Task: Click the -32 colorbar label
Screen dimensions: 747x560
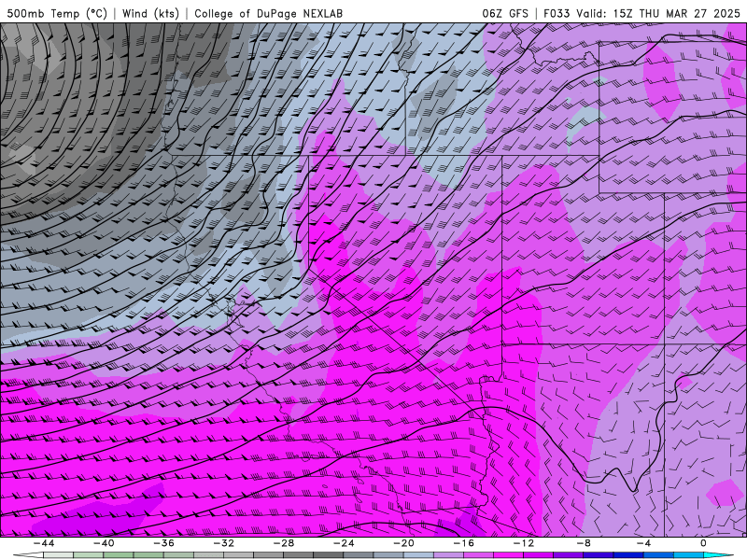Action: click(223, 543)
